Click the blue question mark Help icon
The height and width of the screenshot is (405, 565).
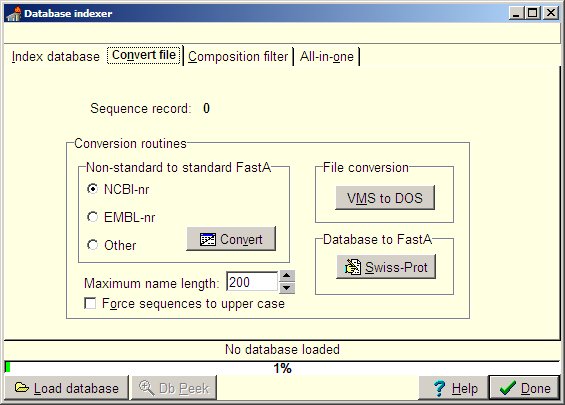439,388
